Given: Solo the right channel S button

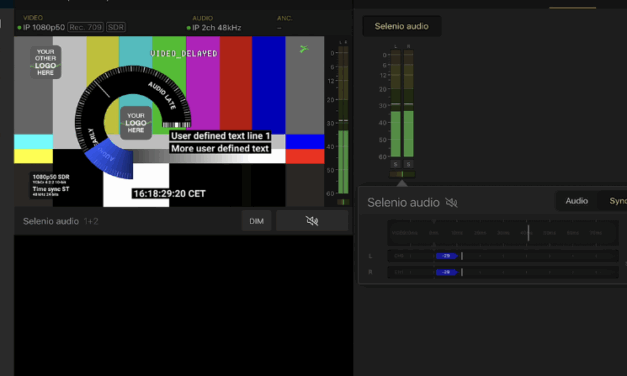Looking at the screenshot, I should [408, 164].
